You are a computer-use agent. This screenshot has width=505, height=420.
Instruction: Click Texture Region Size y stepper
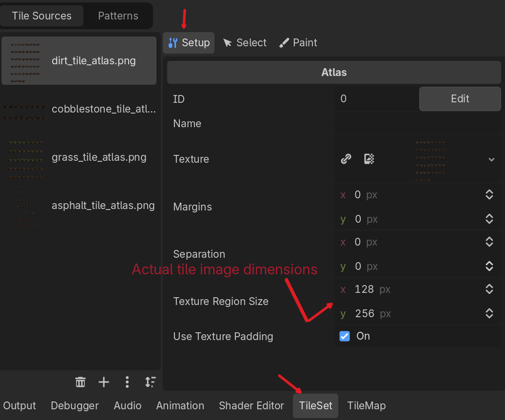click(x=489, y=314)
